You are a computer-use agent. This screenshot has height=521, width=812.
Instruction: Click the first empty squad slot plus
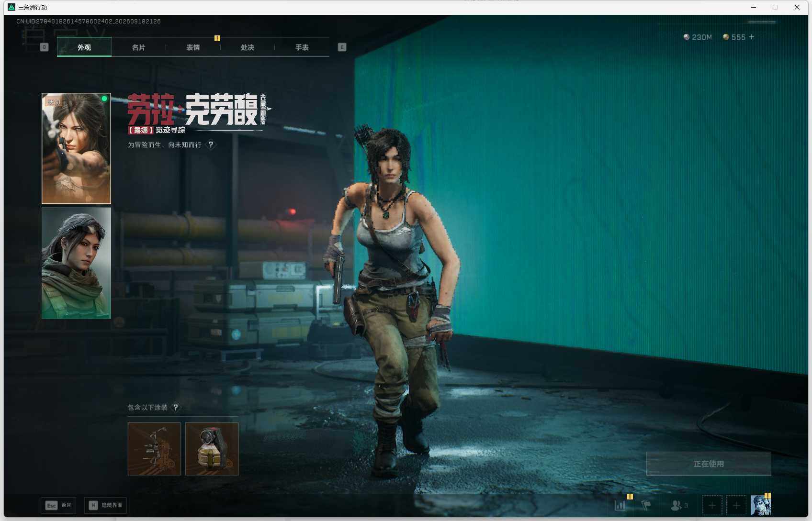click(712, 505)
